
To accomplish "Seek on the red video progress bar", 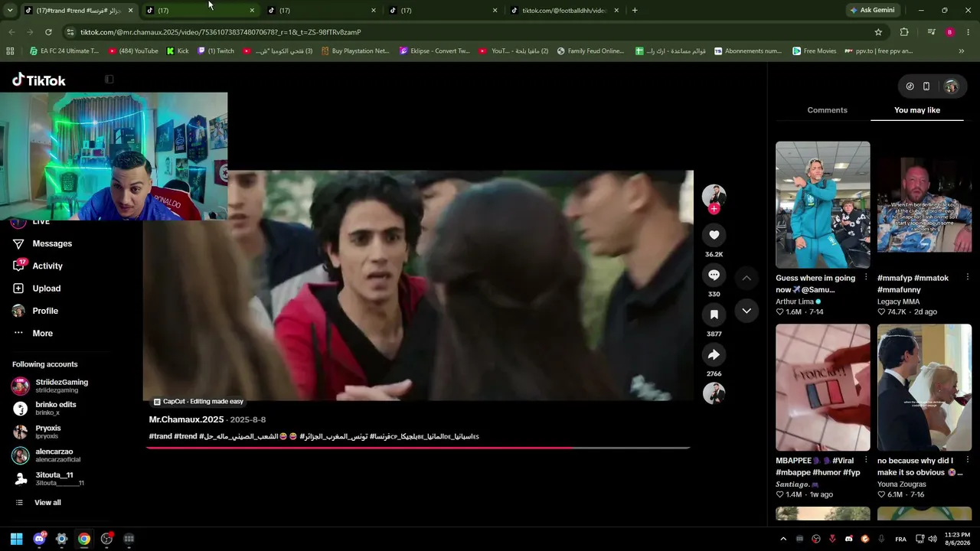I will click(418, 448).
